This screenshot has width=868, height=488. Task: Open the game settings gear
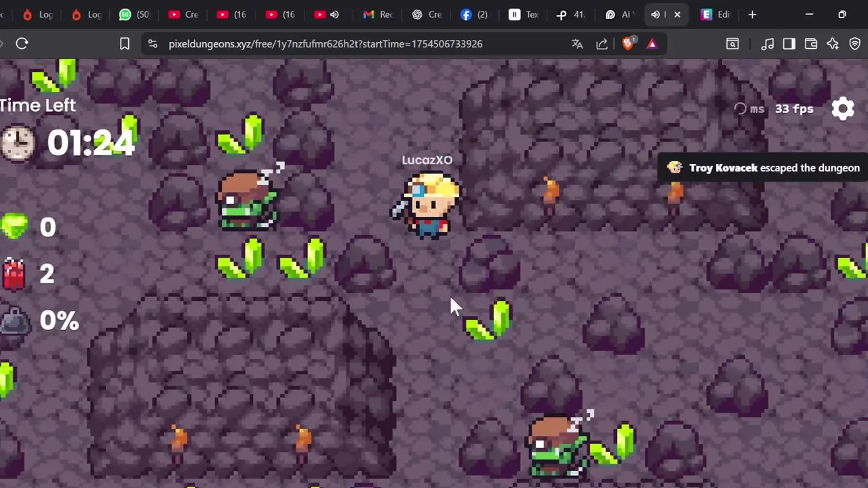[843, 108]
